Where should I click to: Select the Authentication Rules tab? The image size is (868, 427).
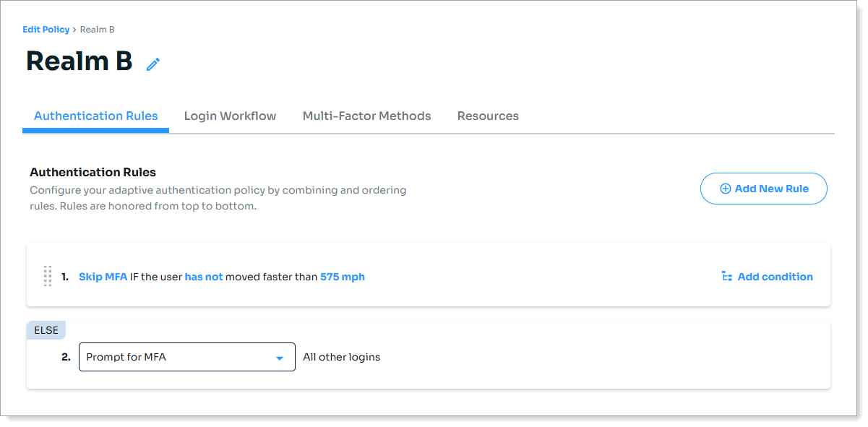(96, 116)
